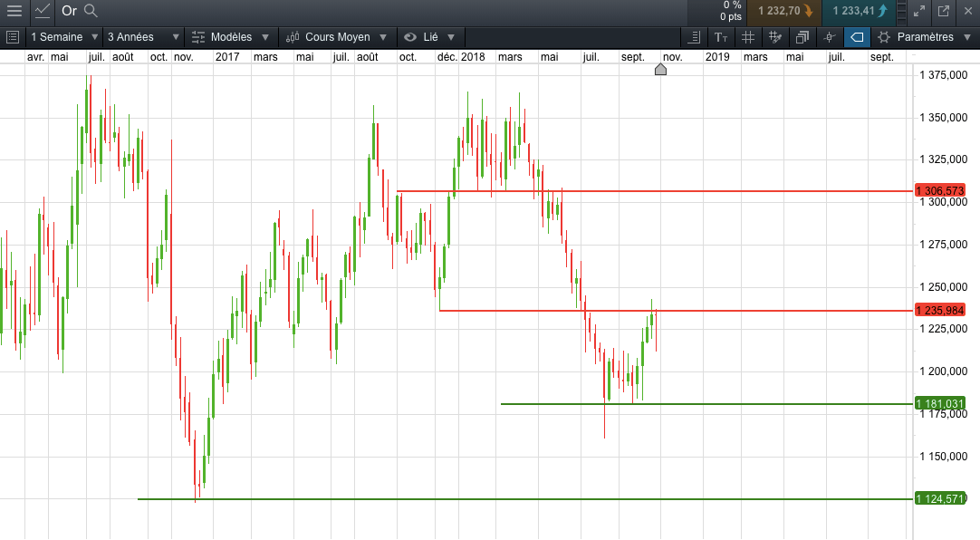
Task: Click the nov. label right of the marker
Action: click(x=672, y=57)
